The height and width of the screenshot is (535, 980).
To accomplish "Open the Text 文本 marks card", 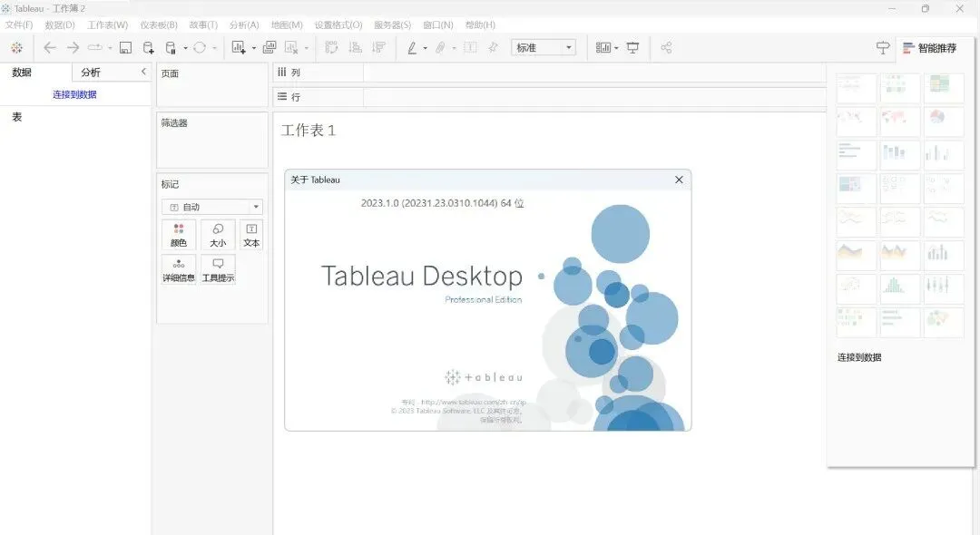I will click(x=251, y=235).
